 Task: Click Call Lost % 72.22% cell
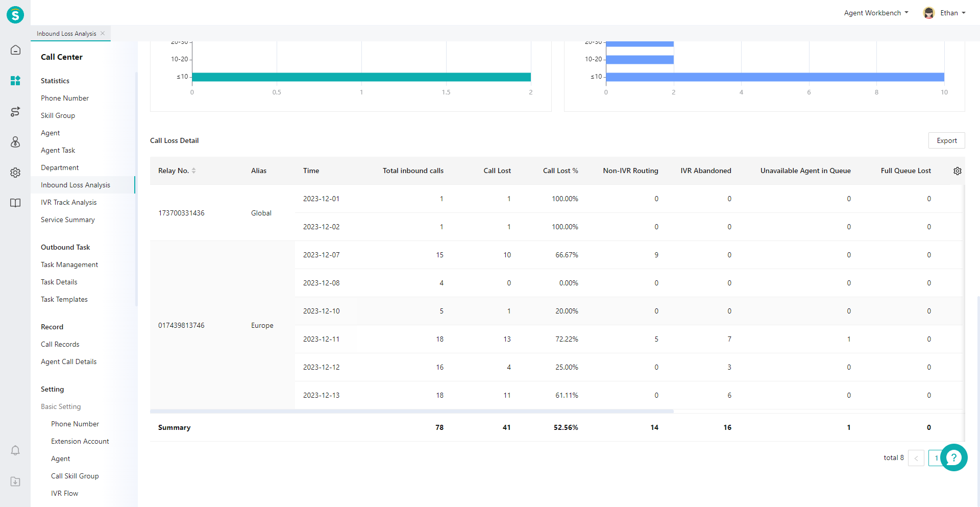click(567, 339)
